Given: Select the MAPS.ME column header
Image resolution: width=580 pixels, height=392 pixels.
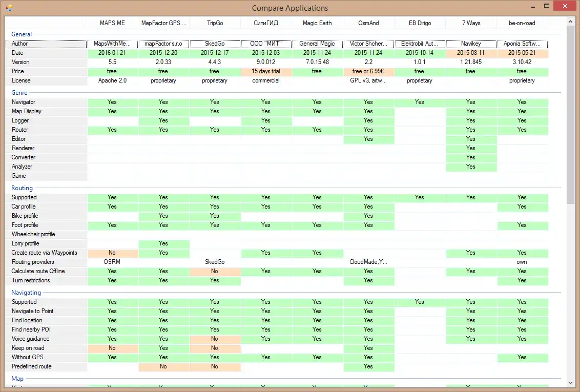Looking at the screenshot, I should pos(112,23).
